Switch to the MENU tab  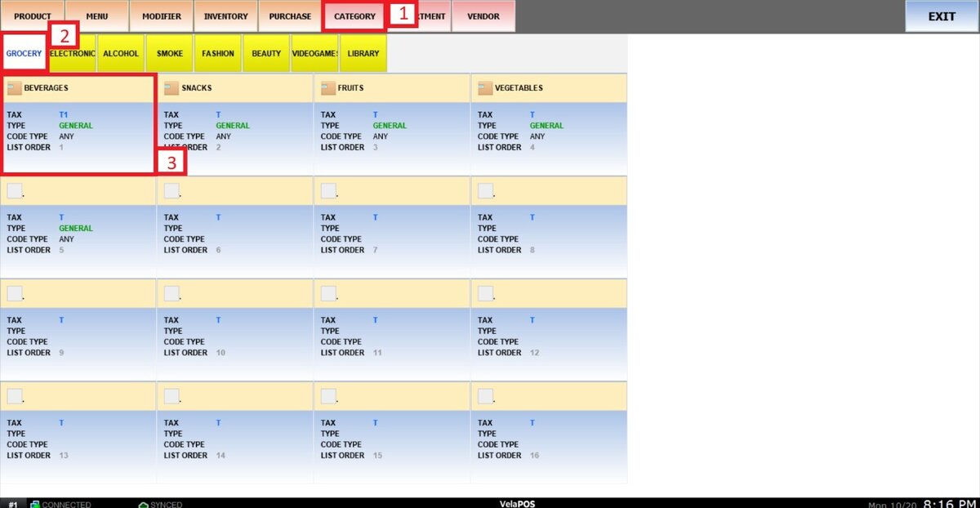96,16
